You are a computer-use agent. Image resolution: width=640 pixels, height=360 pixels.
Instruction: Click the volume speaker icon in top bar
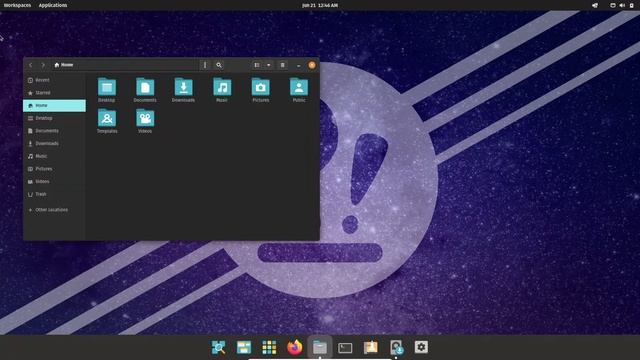[x=622, y=5]
